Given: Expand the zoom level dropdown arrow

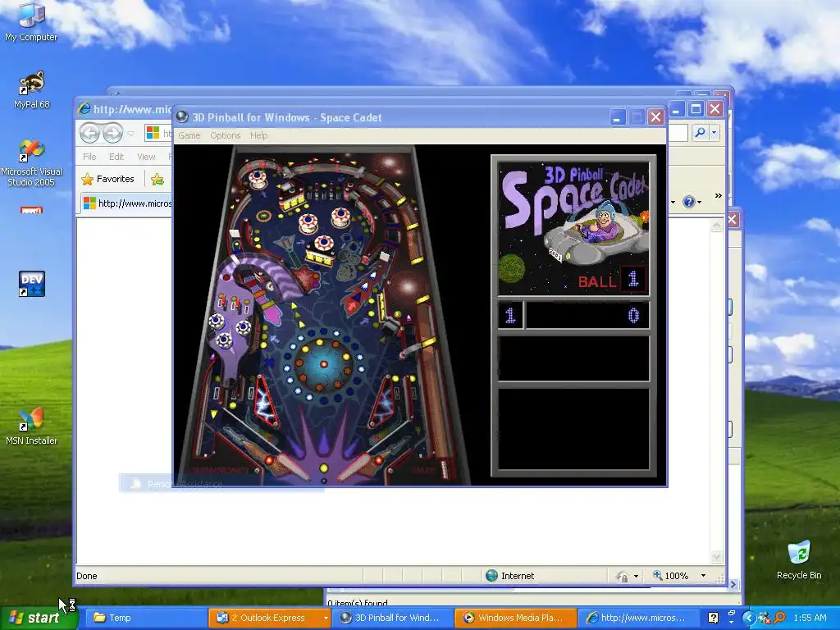Looking at the screenshot, I should (x=703, y=575).
